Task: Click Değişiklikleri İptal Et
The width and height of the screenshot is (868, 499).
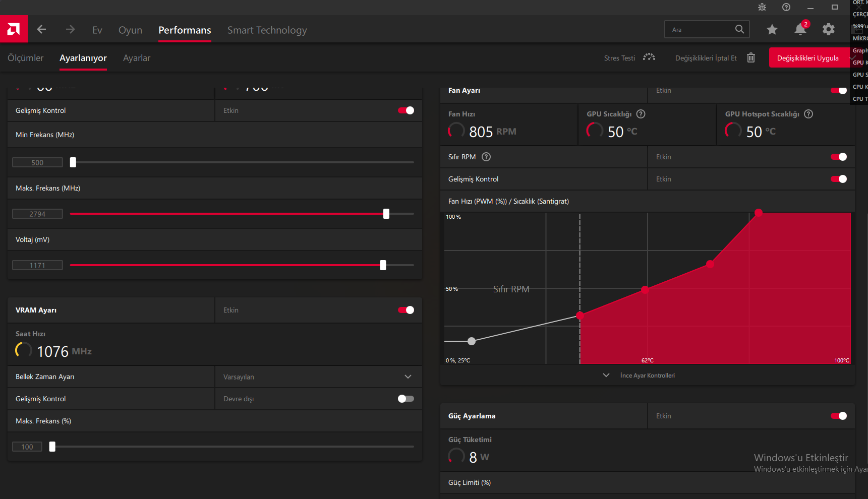Action: tap(706, 58)
